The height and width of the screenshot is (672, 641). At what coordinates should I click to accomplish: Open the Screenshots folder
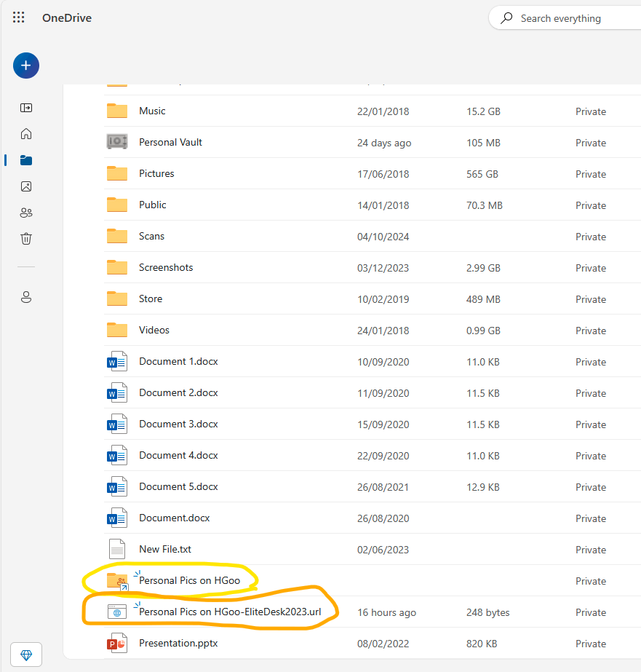pyautogui.click(x=166, y=267)
